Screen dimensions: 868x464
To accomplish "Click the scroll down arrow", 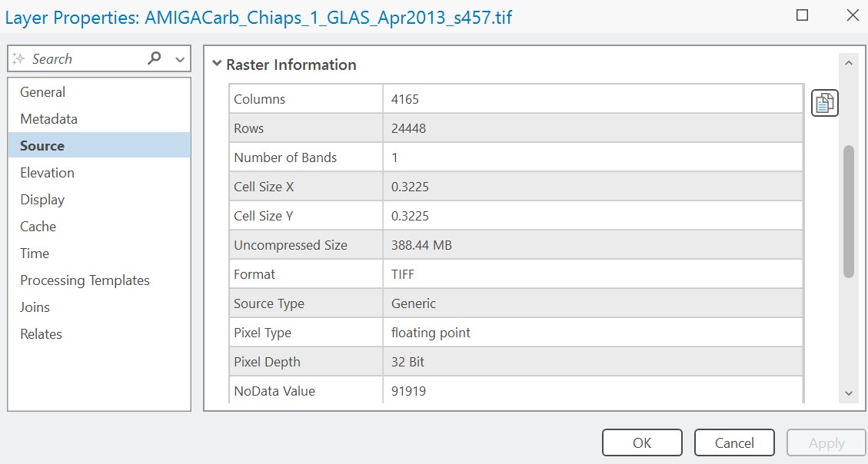I will click(x=849, y=393).
